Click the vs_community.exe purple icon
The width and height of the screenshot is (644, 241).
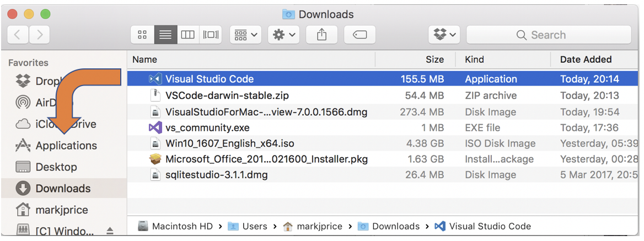[x=155, y=128]
